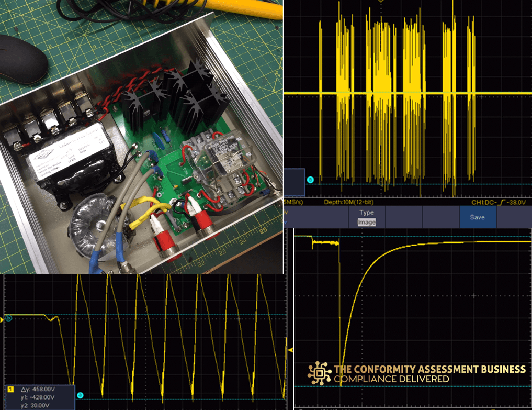The width and height of the screenshot is (532, 410).
Task: Click the Depth:10M(12-bit) status text
Action: pyautogui.click(x=349, y=202)
